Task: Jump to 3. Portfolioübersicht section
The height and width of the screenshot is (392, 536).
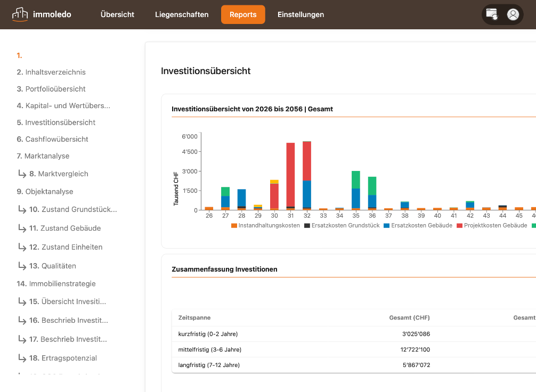Action: (x=51, y=89)
